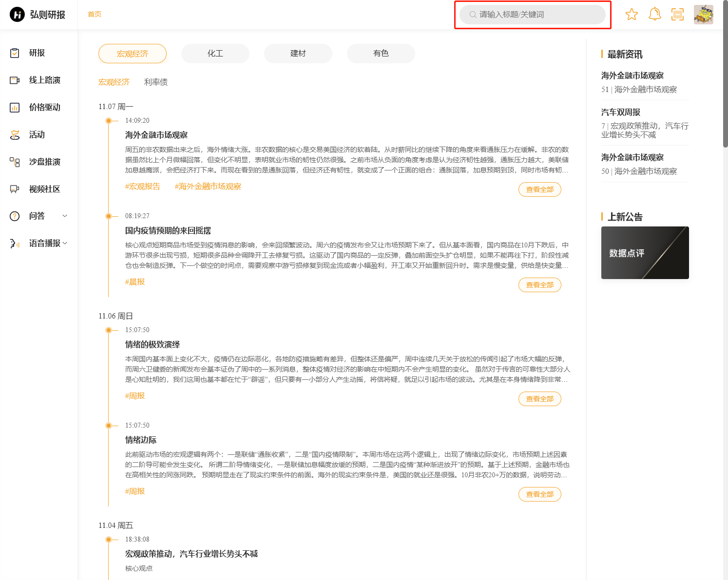Viewport: 728px width, 580px height.
Task: Open article title 海外金融市场观察 in feed
Action: click(156, 135)
